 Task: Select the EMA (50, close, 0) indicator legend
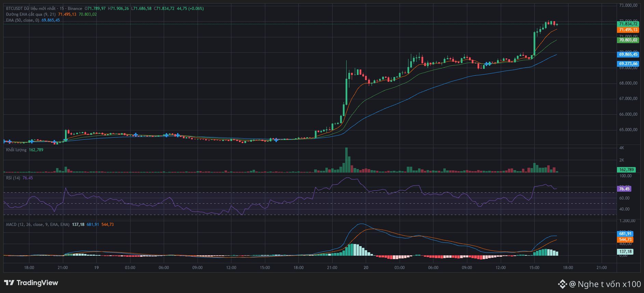[23, 20]
